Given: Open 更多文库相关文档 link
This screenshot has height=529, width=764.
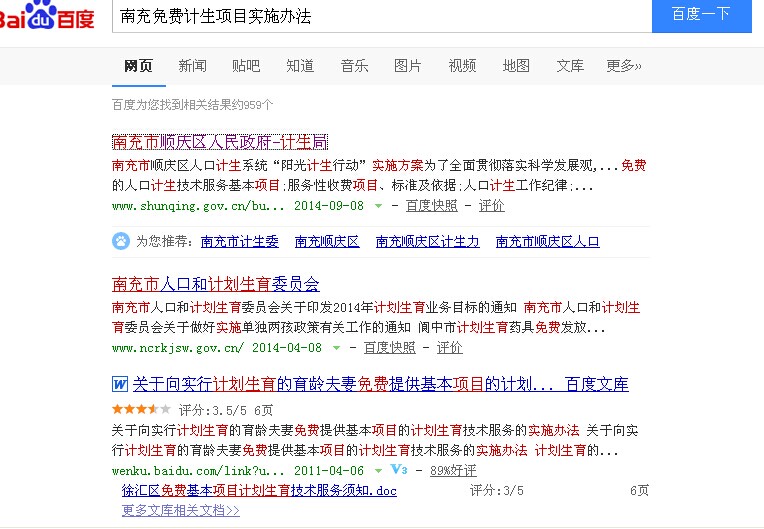Looking at the screenshot, I should click(181, 510).
